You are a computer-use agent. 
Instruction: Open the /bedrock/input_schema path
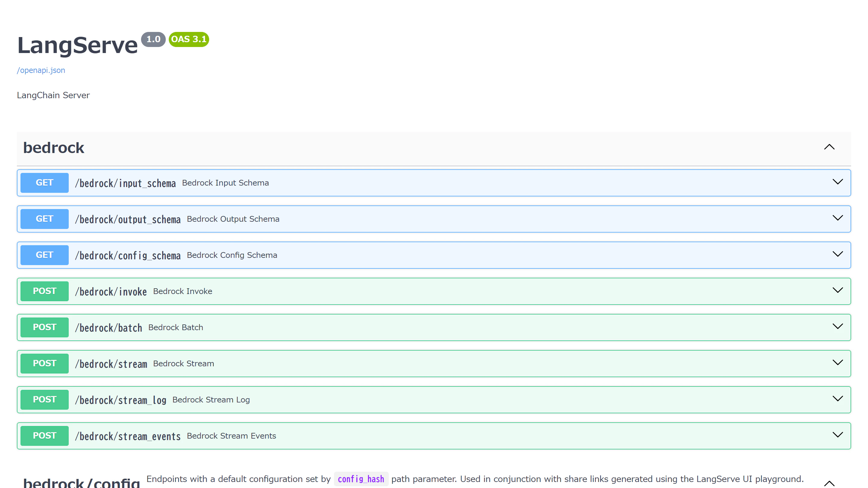click(x=125, y=183)
